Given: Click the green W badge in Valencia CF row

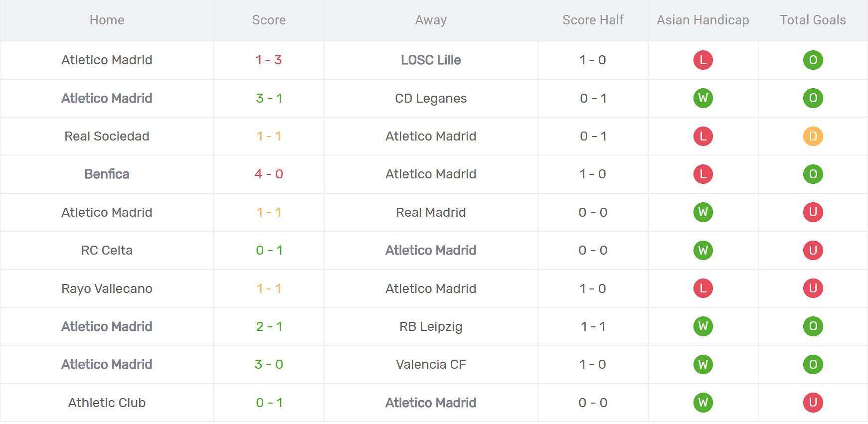Looking at the screenshot, I should tap(703, 364).
